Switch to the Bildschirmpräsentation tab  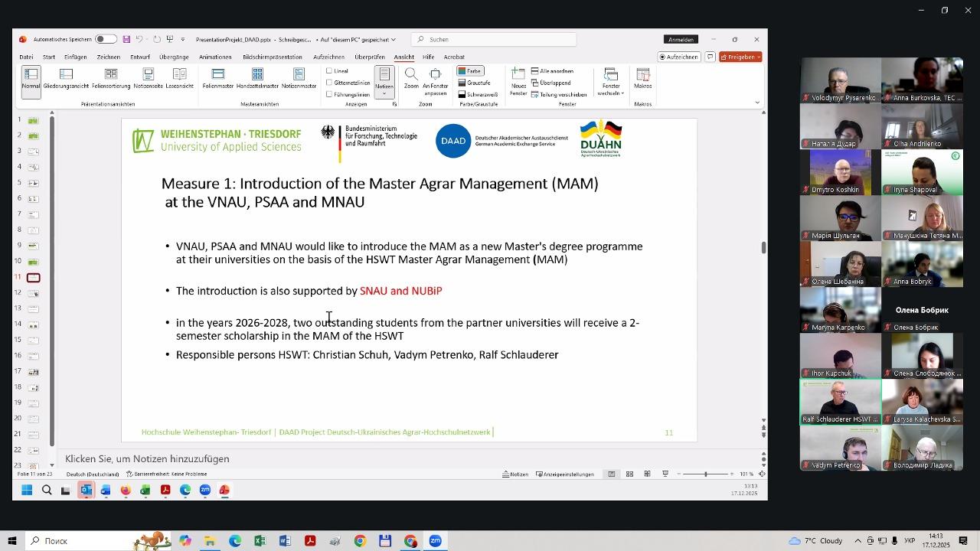tap(272, 57)
